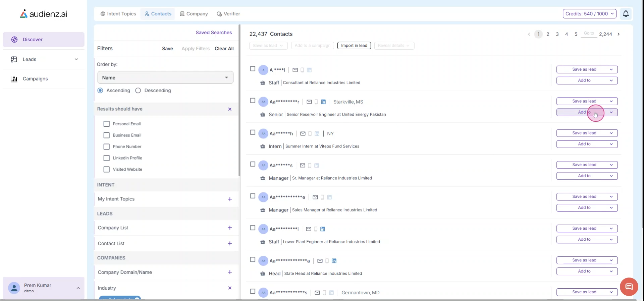Viewport: 644px width, 301px height.
Task: Click the Go to page input
Action: click(x=589, y=34)
